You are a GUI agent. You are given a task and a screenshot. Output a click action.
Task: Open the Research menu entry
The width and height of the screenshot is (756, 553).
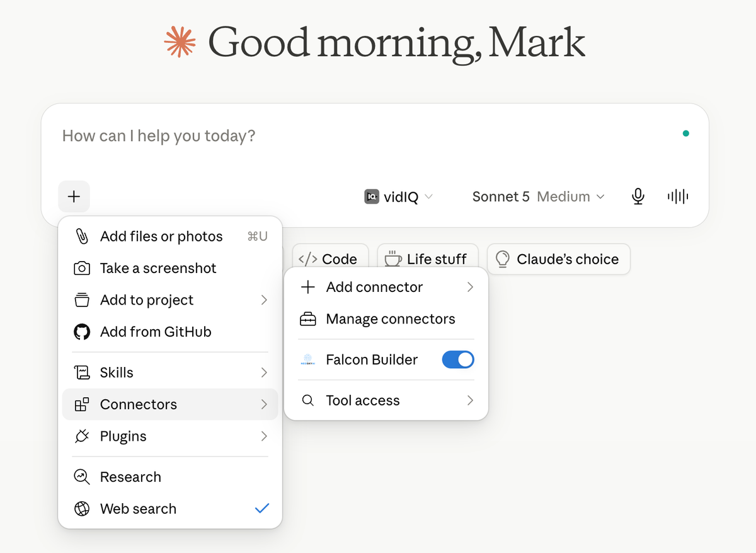click(x=170, y=477)
